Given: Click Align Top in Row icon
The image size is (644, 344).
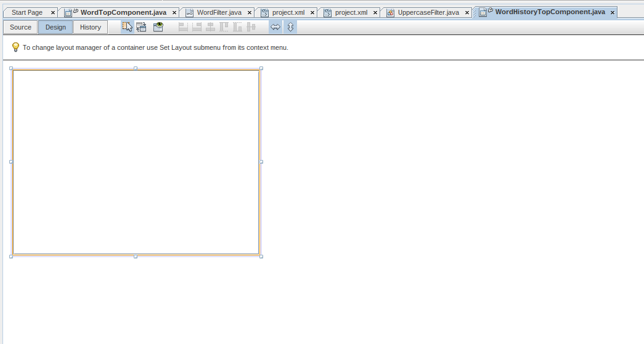Looking at the screenshot, I should (224, 27).
